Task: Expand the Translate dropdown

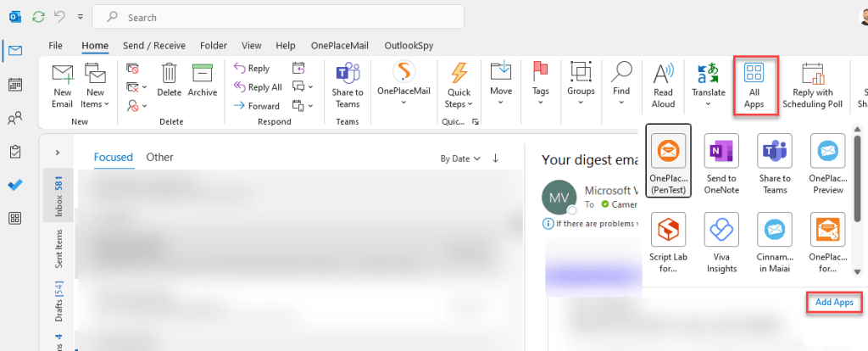Action: click(x=708, y=103)
